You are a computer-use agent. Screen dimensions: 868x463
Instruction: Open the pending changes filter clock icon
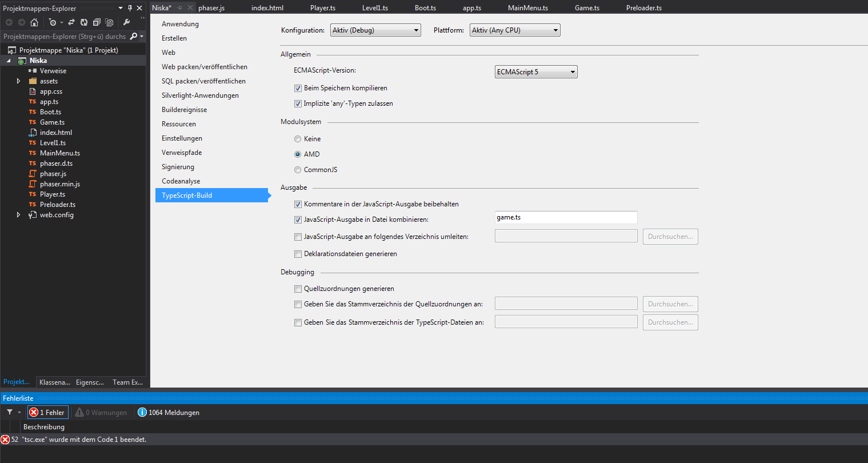(x=53, y=22)
